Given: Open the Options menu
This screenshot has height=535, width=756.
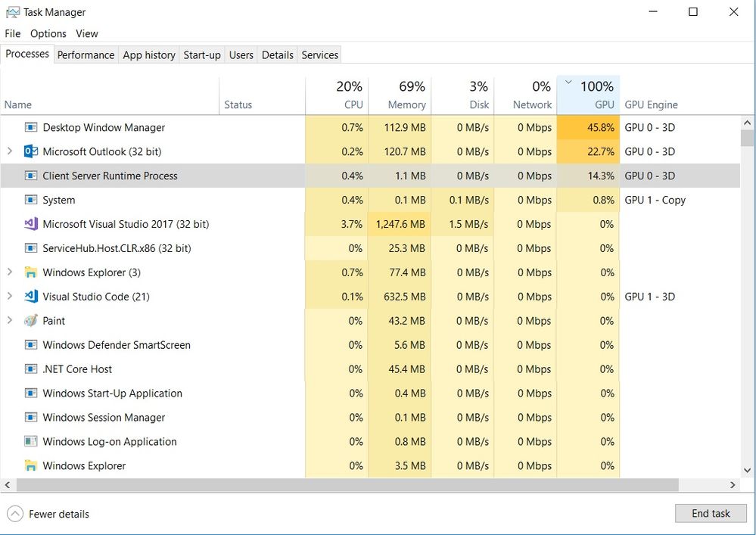Looking at the screenshot, I should 48,34.
